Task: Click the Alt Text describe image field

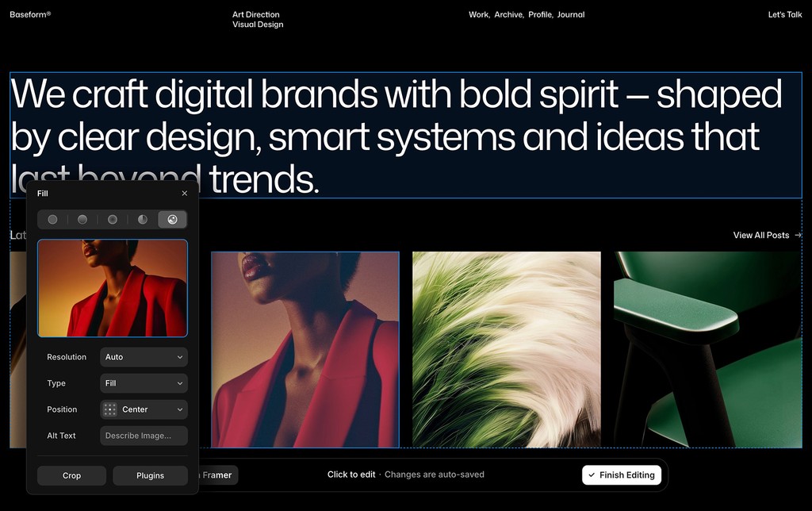Action: pos(144,436)
